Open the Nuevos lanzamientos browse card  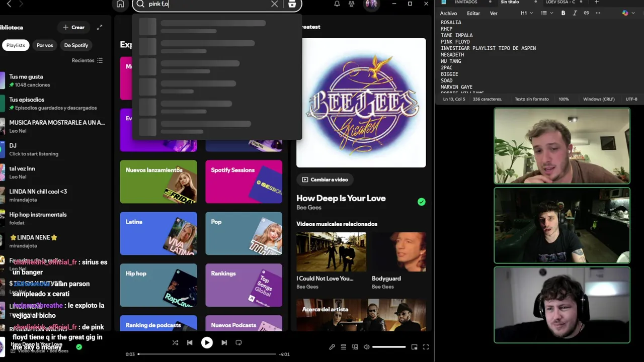click(158, 182)
